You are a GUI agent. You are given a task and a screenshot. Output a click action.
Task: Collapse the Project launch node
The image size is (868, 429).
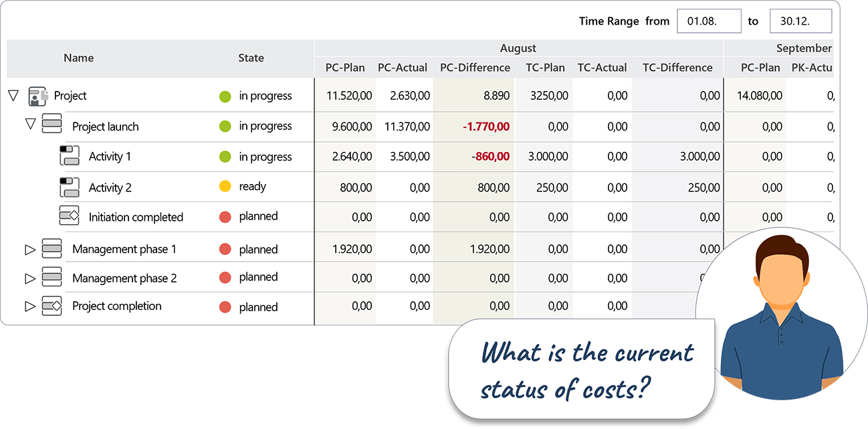pos(29,124)
